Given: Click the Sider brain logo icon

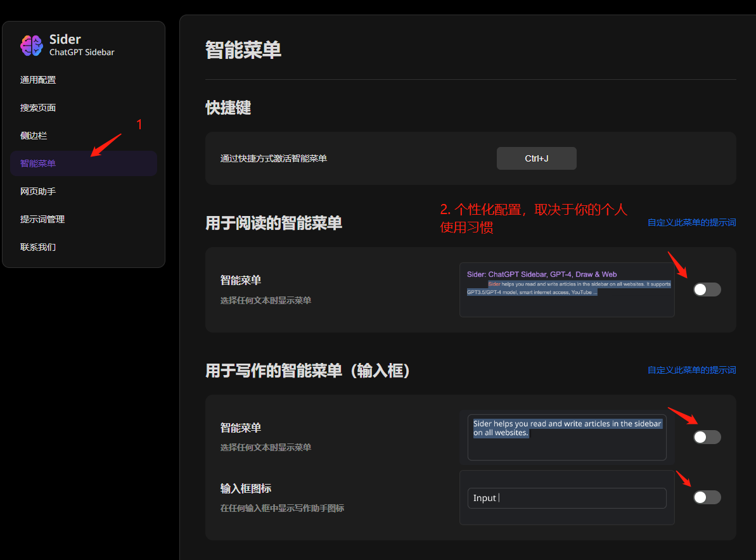Looking at the screenshot, I should (32, 45).
